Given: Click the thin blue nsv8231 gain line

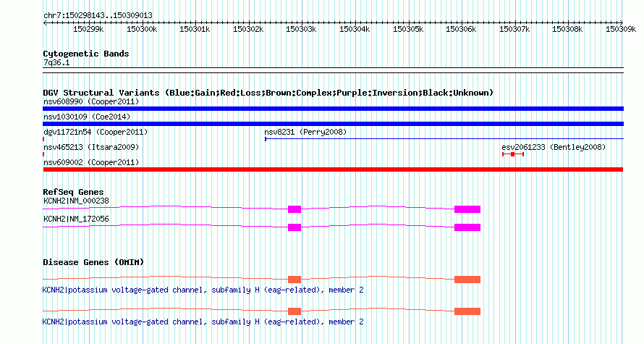Looking at the screenshot, I should click(x=444, y=139).
